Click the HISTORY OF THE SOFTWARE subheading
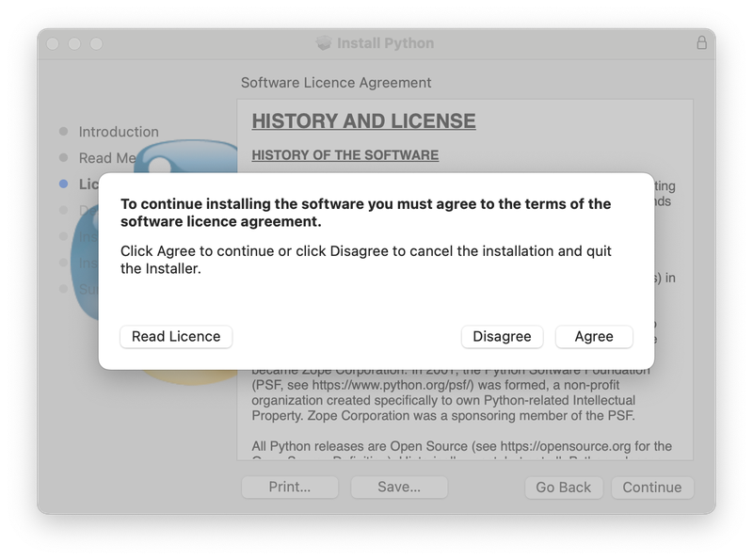This screenshot has width=753, height=560. tap(344, 155)
